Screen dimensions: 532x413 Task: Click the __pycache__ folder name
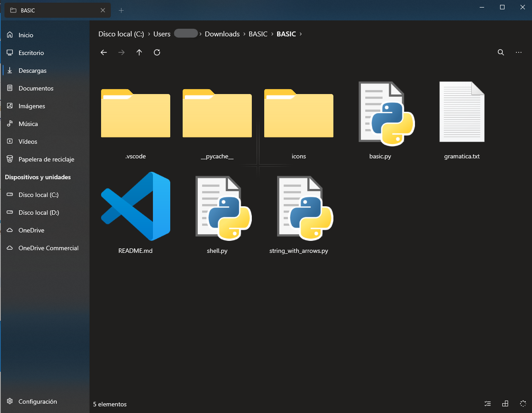coord(217,156)
